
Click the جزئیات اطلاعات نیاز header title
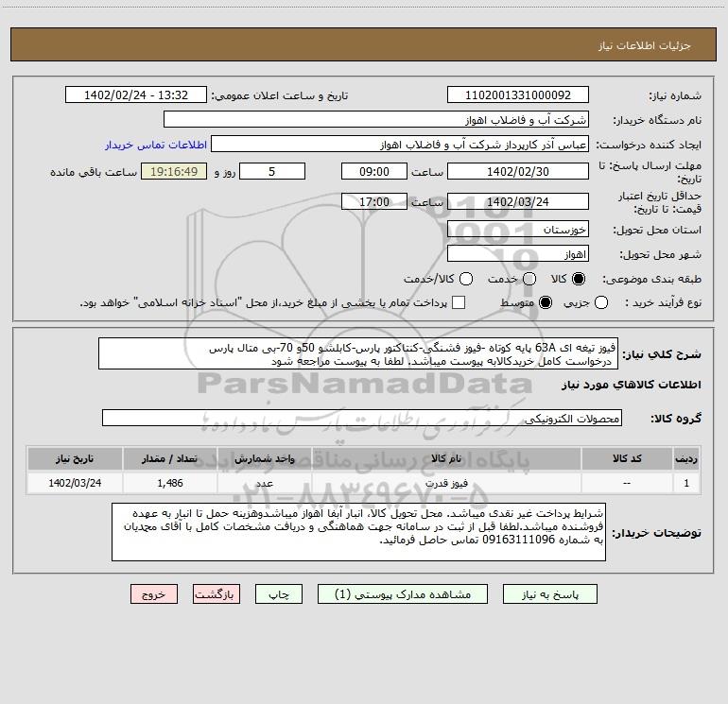click(645, 45)
